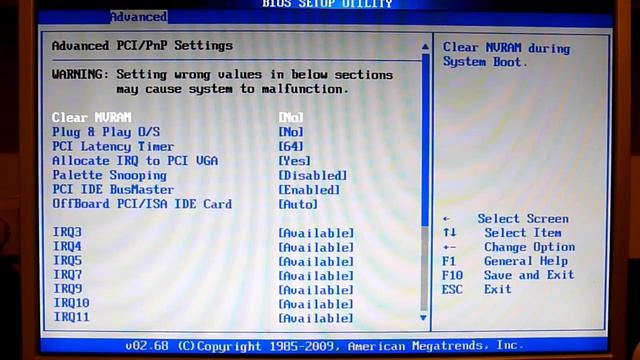Change IRQ11 [Available] value

pyautogui.click(x=316, y=319)
